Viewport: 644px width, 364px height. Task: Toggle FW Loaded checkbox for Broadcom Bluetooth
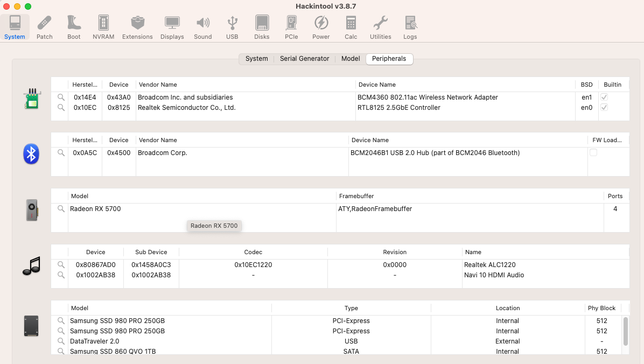(x=593, y=153)
